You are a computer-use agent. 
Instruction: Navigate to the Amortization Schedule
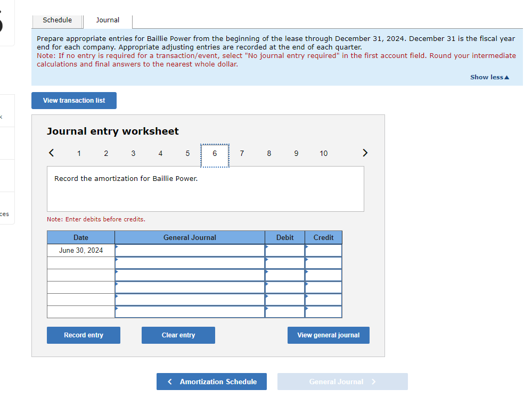tap(211, 381)
